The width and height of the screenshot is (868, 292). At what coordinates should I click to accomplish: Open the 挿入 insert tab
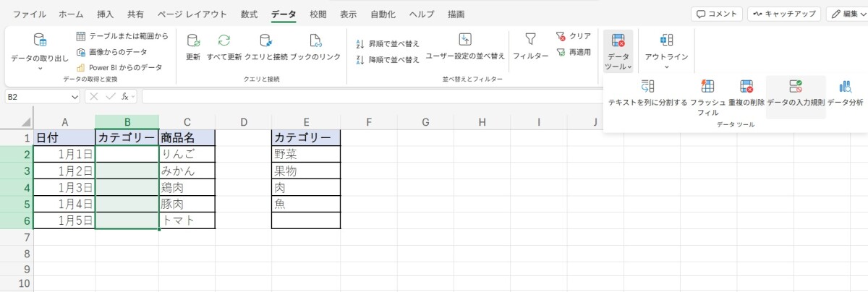[106, 14]
